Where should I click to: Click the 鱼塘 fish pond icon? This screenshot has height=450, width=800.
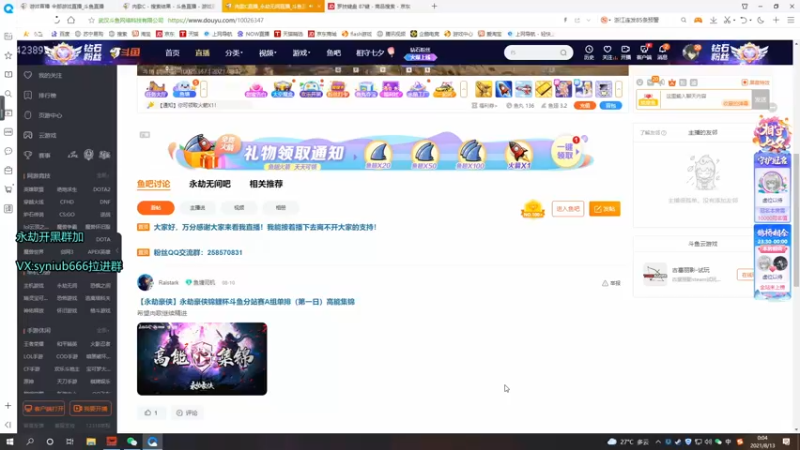coord(185,89)
